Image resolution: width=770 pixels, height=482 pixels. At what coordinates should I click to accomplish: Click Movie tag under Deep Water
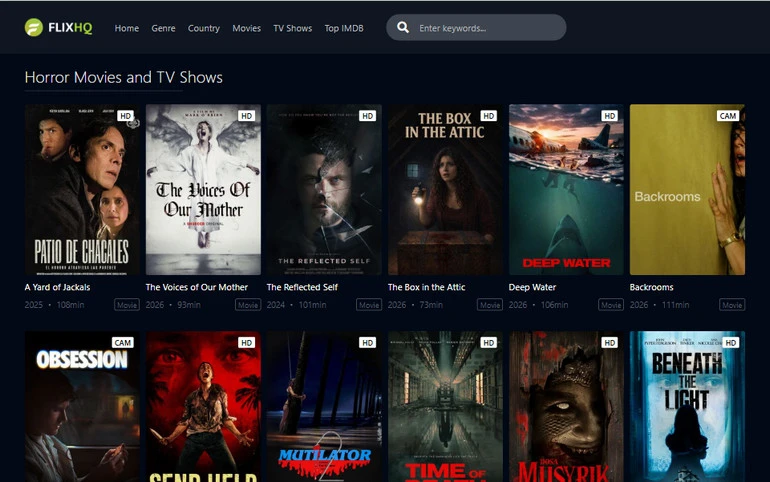tap(611, 305)
